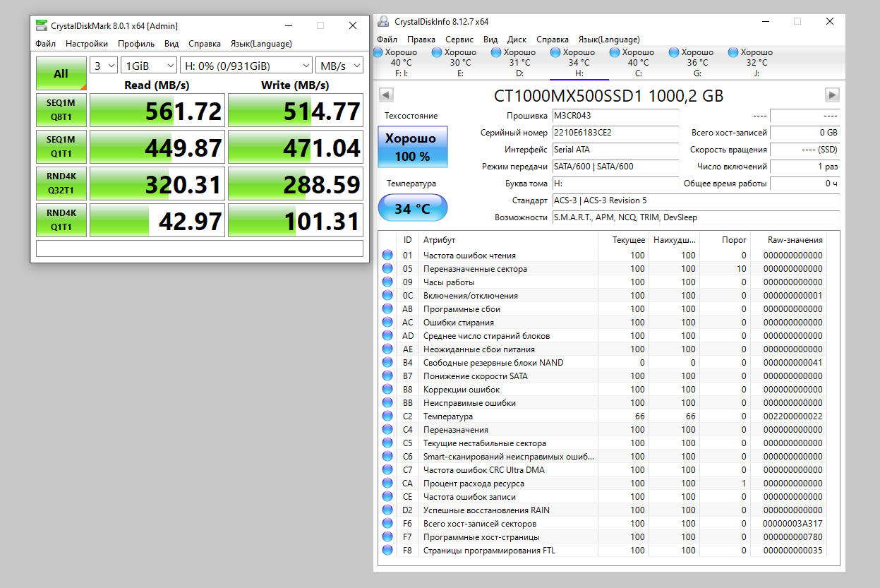Click the 34 °C temperature indicator
880x588 pixels.
(x=412, y=209)
